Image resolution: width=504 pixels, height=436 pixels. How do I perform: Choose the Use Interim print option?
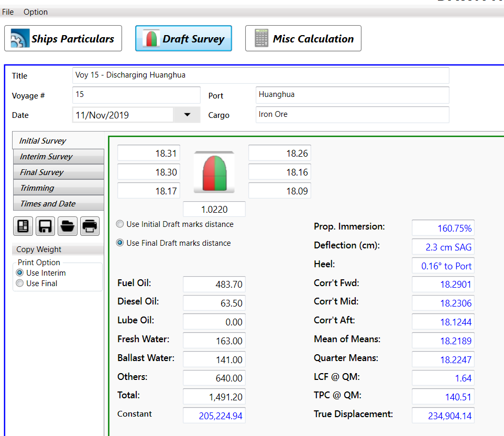[x=20, y=273]
